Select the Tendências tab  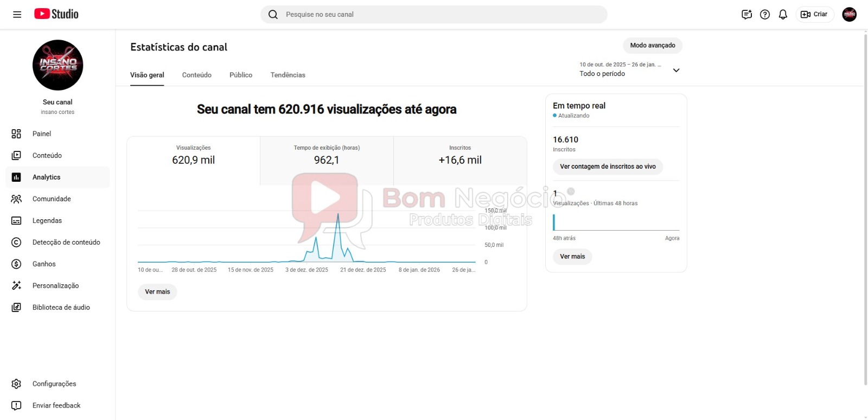click(x=288, y=75)
